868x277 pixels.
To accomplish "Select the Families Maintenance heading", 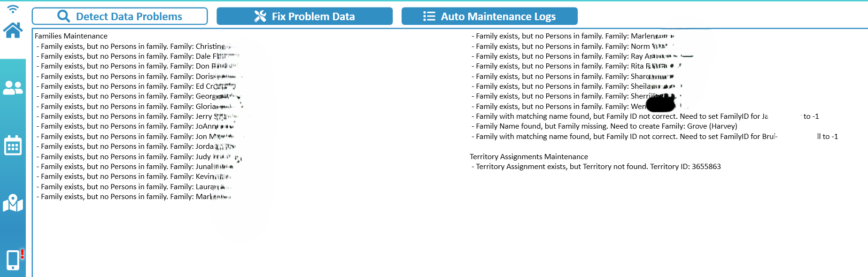I will point(71,36).
